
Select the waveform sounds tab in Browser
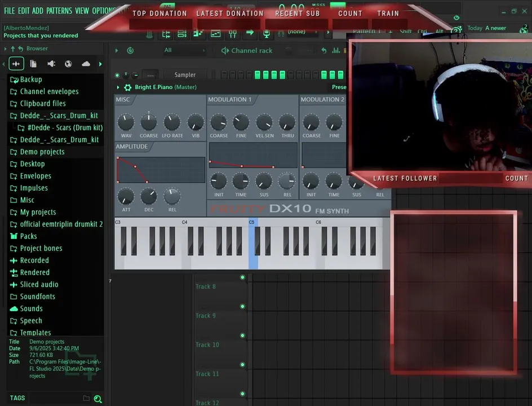pyautogui.click(x=16, y=64)
